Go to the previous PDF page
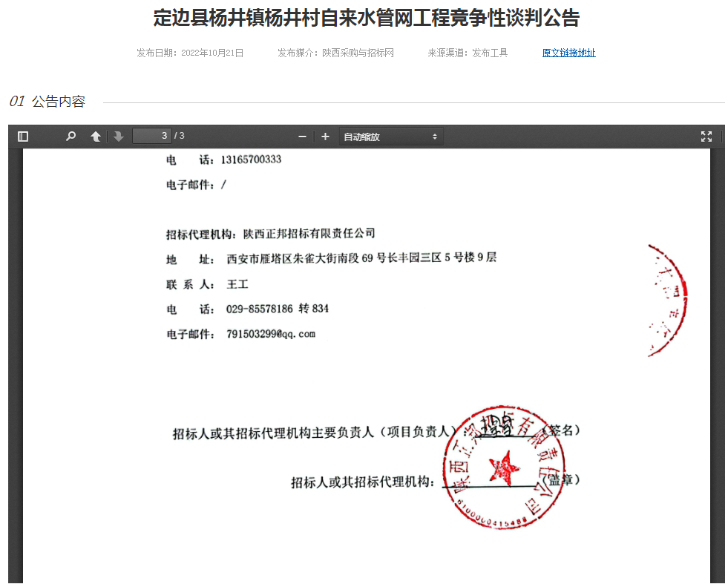This screenshot has height=584, width=728. point(96,137)
